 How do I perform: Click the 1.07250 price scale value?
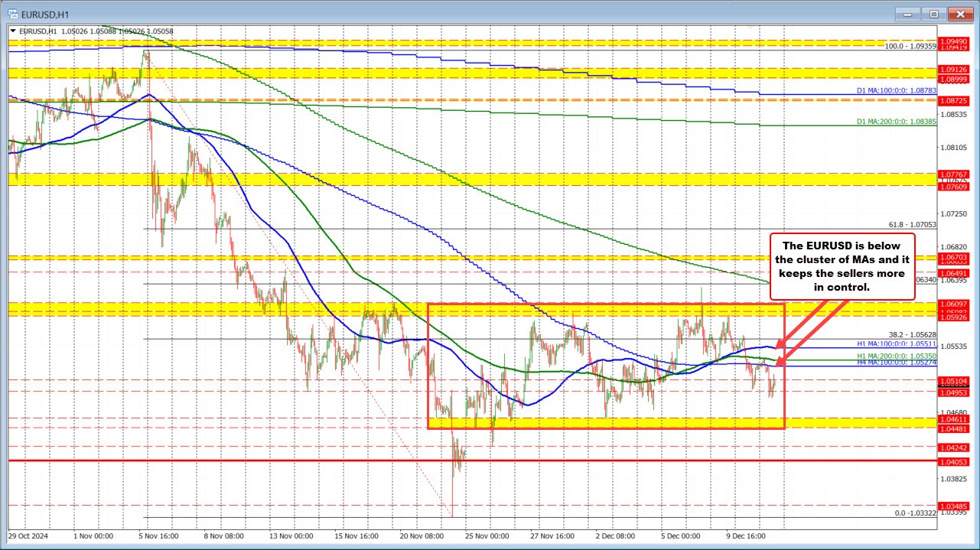pos(955,213)
